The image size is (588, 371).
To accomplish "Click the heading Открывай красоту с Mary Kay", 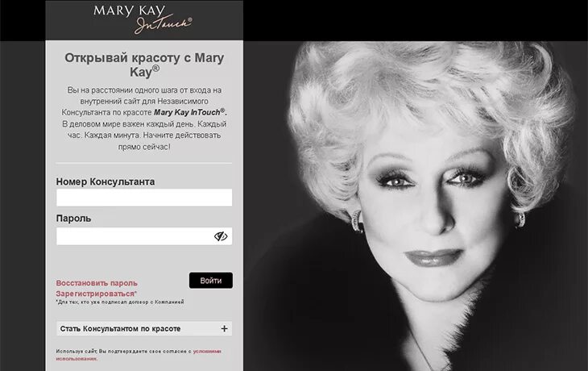I will pyautogui.click(x=144, y=65).
